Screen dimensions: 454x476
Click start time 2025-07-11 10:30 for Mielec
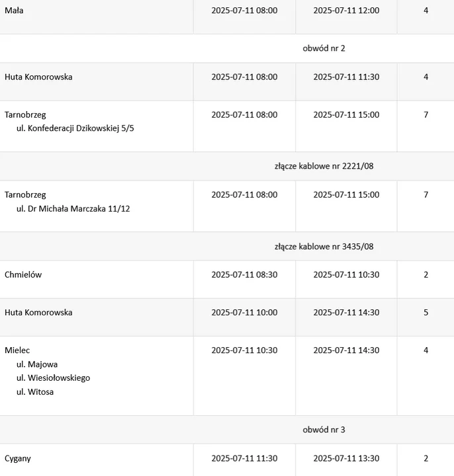point(244,350)
